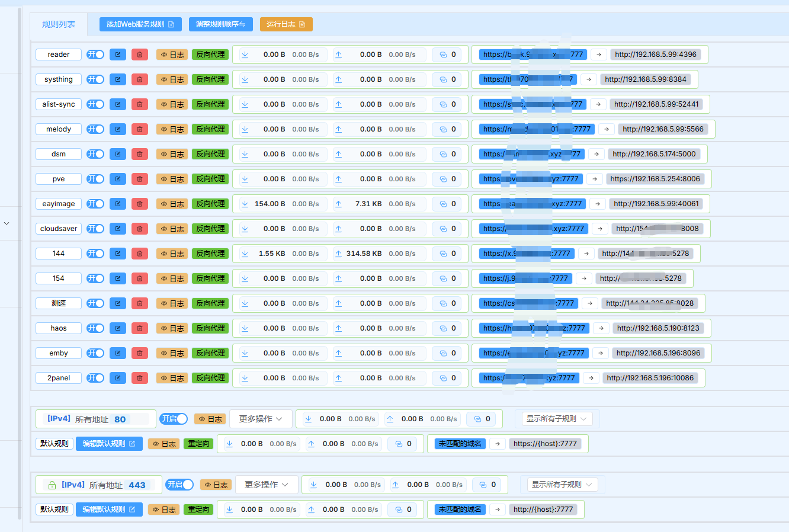The image size is (789, 532).
Task: Click 反向代理 tag in haos row
Action: click(210, 328)
